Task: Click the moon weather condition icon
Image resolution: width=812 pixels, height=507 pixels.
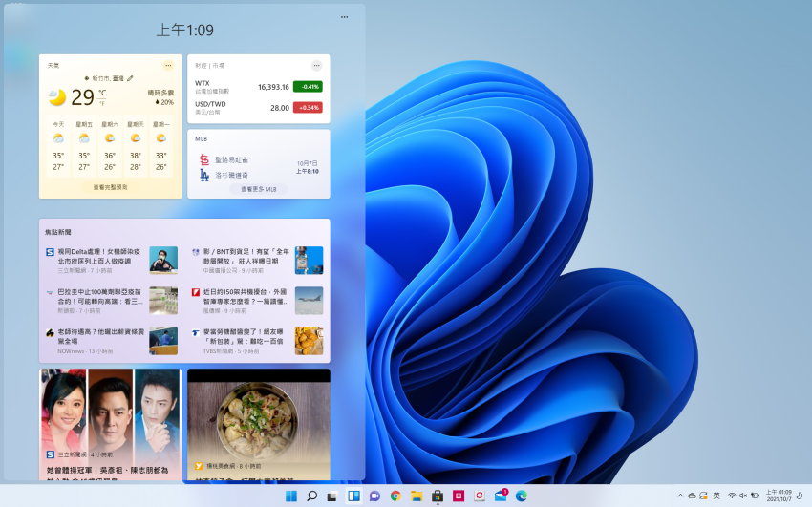Action: pyautogui.click(x=57, y=96)
